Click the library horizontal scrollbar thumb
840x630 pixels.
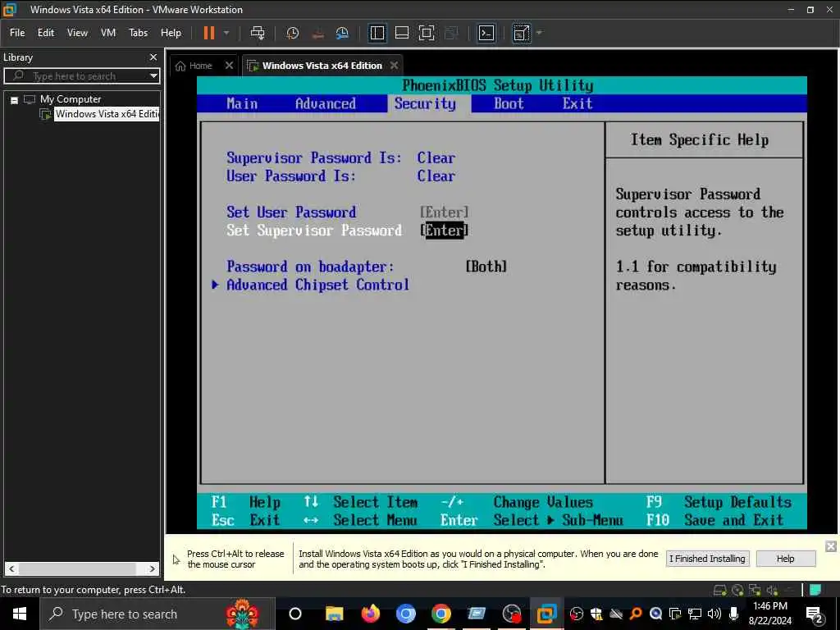[x=77, y=569]
